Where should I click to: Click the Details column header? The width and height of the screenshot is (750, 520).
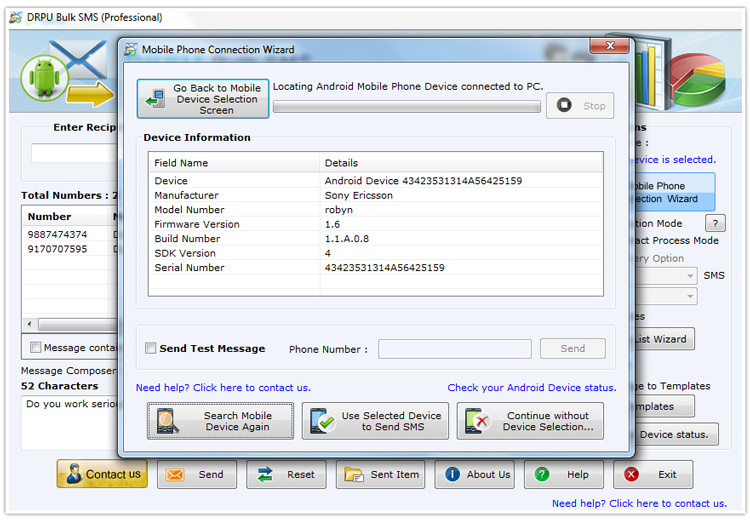point(461,163)
